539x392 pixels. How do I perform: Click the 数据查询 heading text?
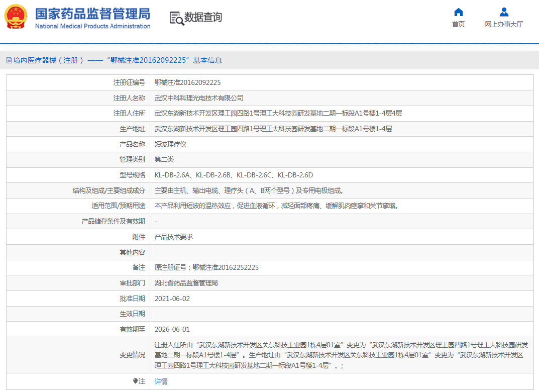click(x=203, y=18)
